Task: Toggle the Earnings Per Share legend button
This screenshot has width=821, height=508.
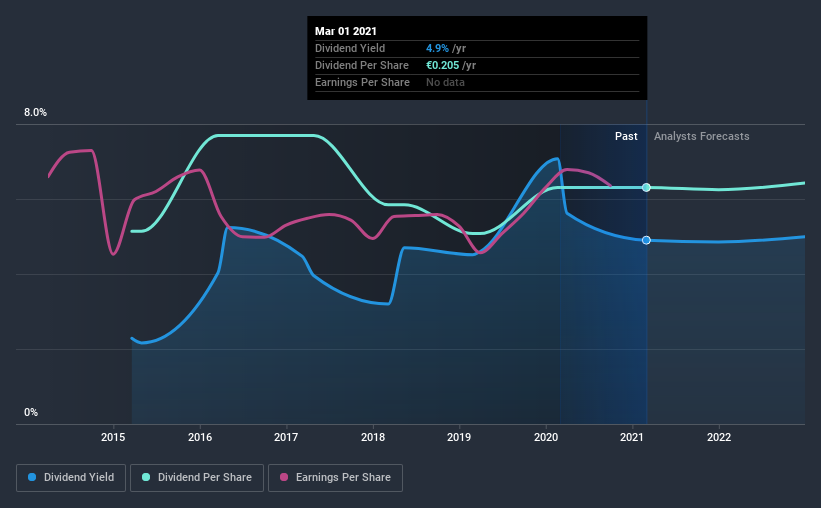Action: tap(335, 478)
